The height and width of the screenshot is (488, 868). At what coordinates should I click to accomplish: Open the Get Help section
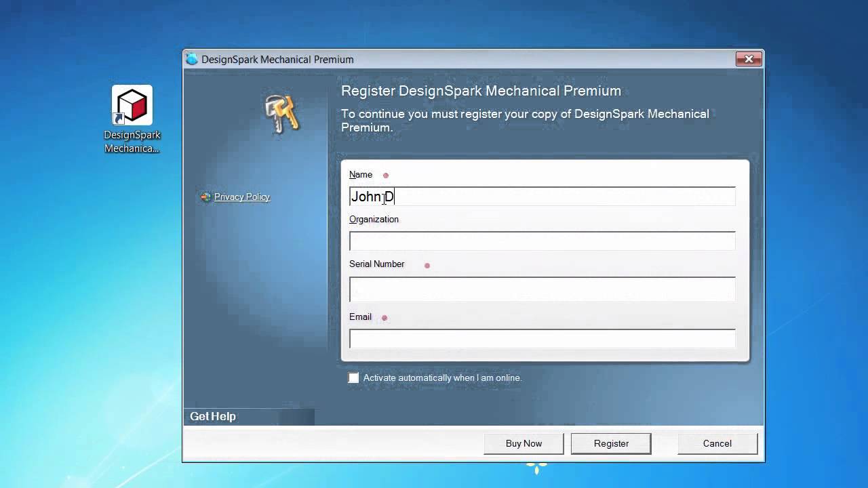tap(213, 416)
